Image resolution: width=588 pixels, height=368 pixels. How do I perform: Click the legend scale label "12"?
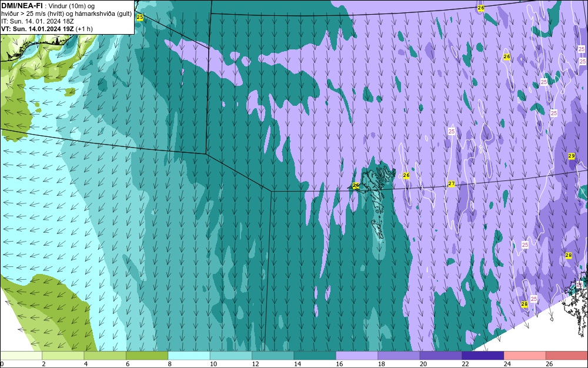click(255, 364)
